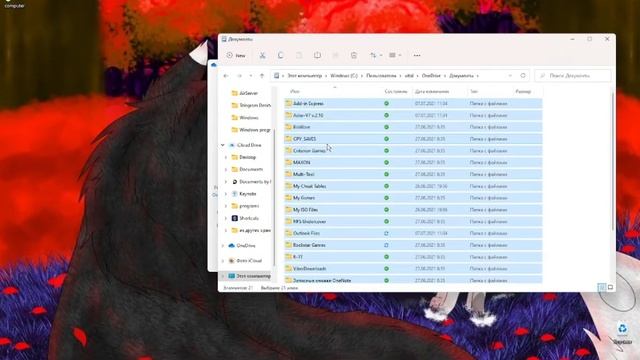Click the Rename icon in the toolbar
The width and height of the screenshot is (640, 360).
(x=317, y=55)
